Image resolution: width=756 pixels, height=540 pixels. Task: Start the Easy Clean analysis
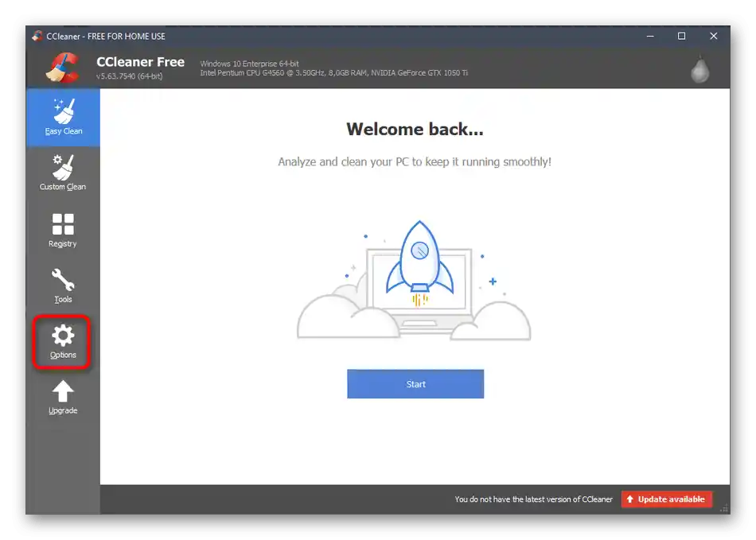pyautogui.click(x=415, y=384)
